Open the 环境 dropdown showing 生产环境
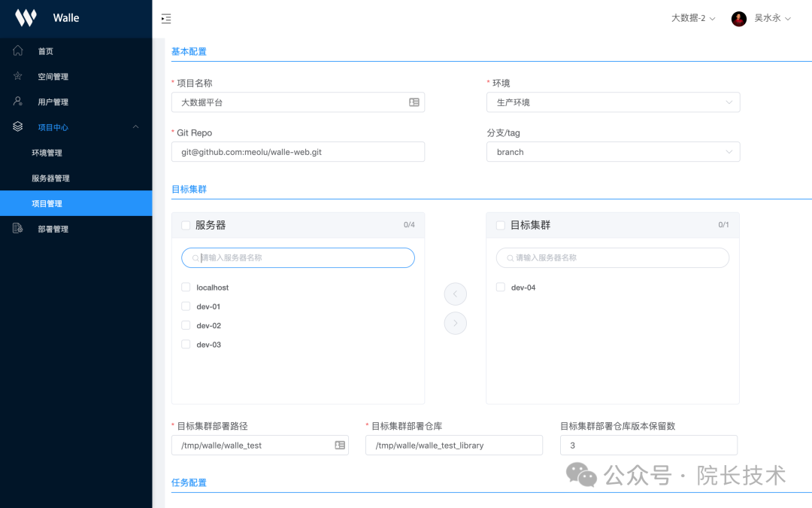Viewport: 812px width, 508px height. tap(614, 102)
